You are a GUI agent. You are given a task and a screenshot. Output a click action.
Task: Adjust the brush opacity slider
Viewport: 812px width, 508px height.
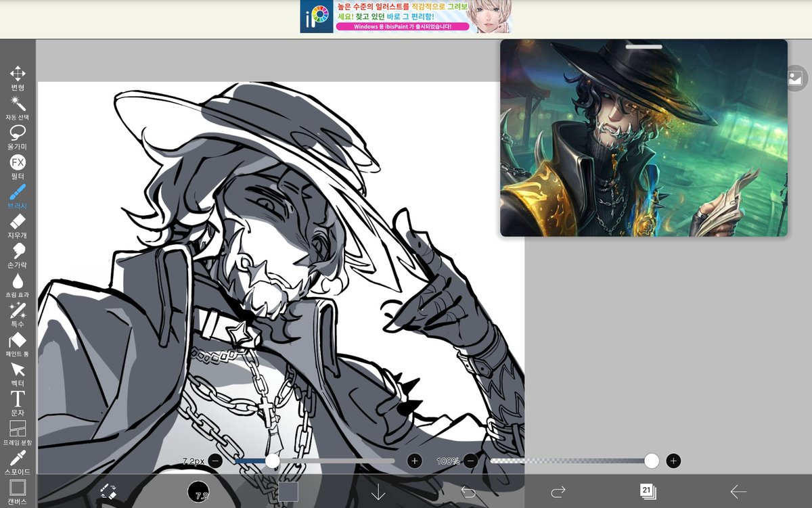click(x=574, y=461)
